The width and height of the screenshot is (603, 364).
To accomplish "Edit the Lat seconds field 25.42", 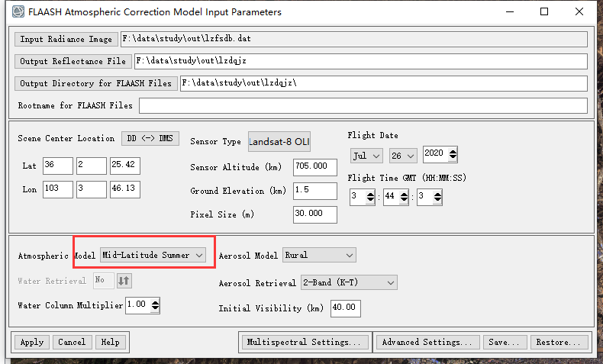I will [125, 166].
